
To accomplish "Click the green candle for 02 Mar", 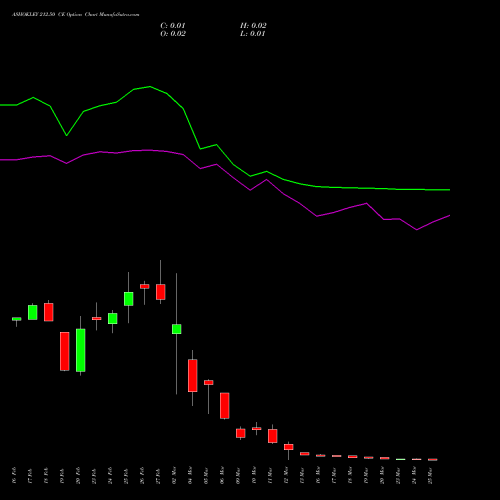I will [x=177, y=329].
